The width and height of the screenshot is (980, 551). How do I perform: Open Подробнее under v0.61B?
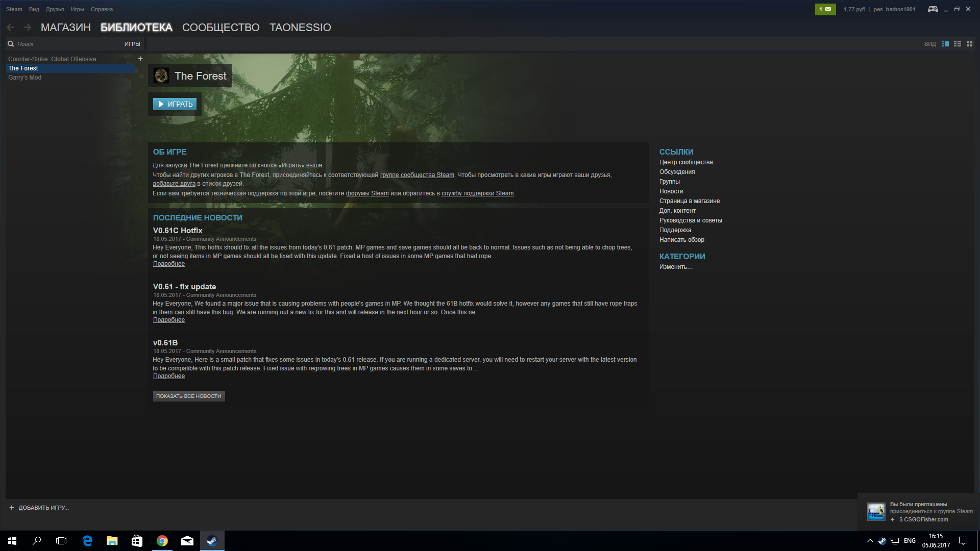coord(169,376)
